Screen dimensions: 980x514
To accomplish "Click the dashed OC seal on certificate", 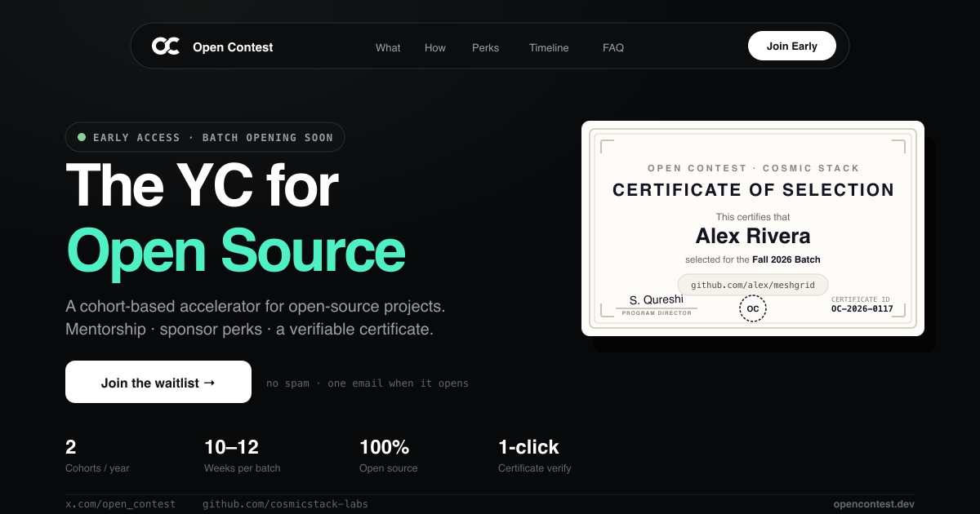I will 753,309.
